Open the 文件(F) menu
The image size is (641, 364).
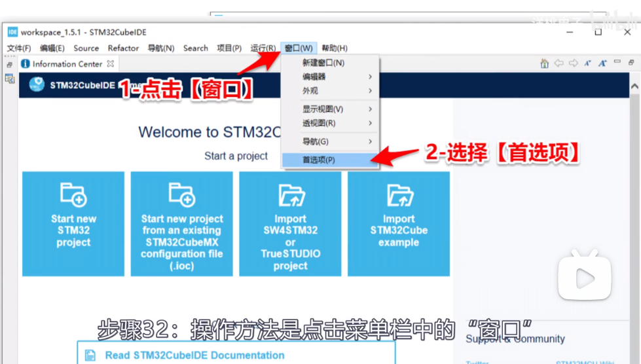19,48
